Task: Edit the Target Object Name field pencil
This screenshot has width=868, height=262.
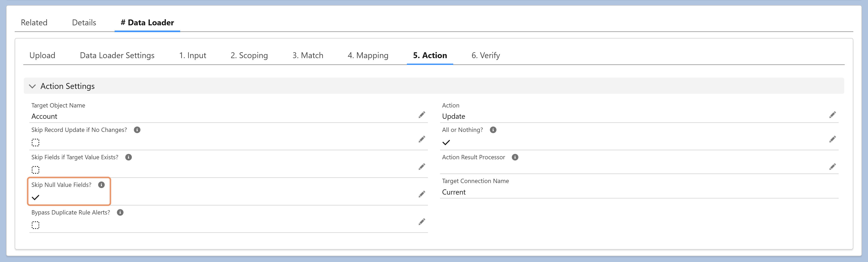Action: point(422,115)
